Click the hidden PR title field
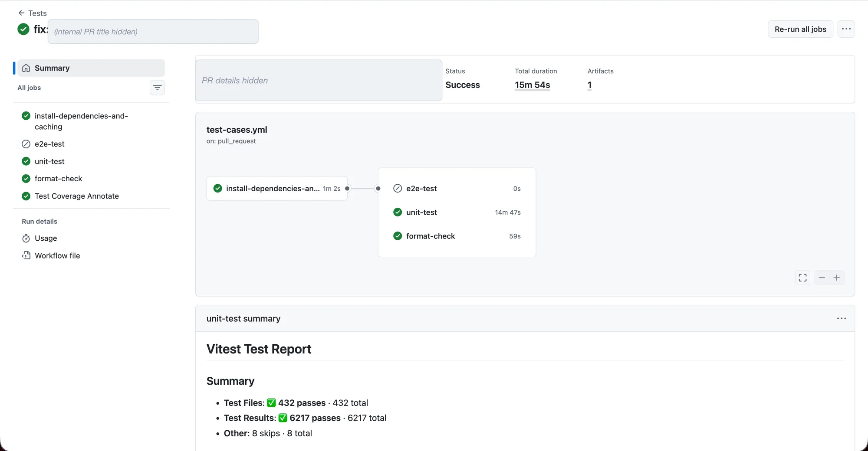The width and height of the screenshot is (868, 451). point(153,32)
